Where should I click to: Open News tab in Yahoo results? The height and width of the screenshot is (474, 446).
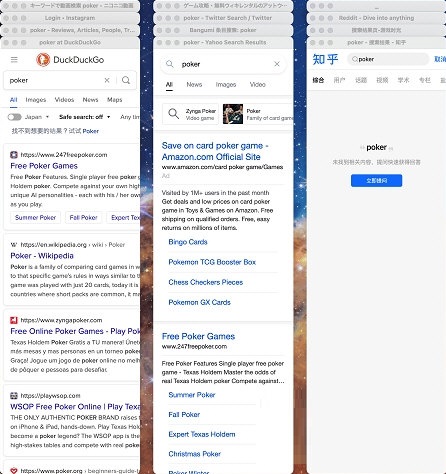click(194, 84)
